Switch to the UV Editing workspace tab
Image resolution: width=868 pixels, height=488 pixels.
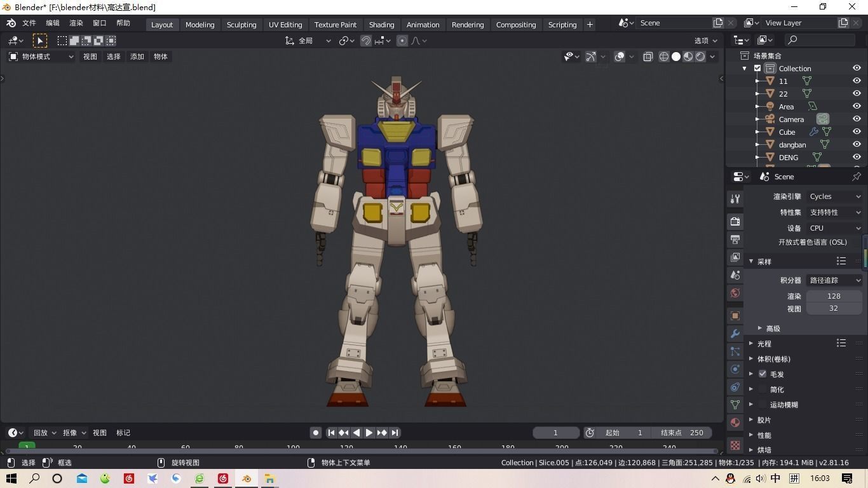click(285, 25)
